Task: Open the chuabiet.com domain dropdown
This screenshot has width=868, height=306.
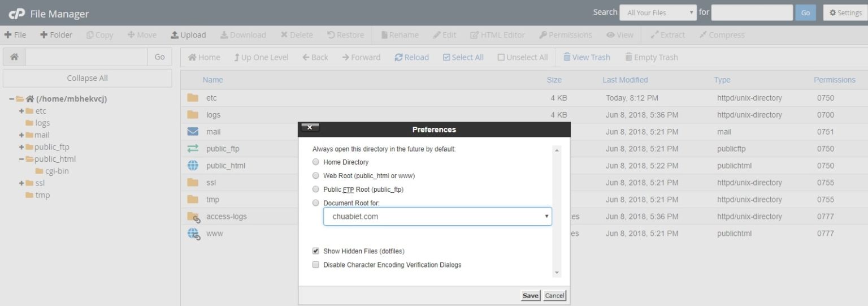Action: click(x=437, y=217)
